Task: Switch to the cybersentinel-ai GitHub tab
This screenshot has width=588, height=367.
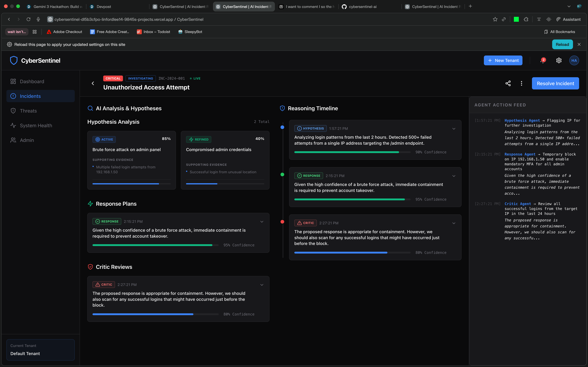Action: [362, 7]
